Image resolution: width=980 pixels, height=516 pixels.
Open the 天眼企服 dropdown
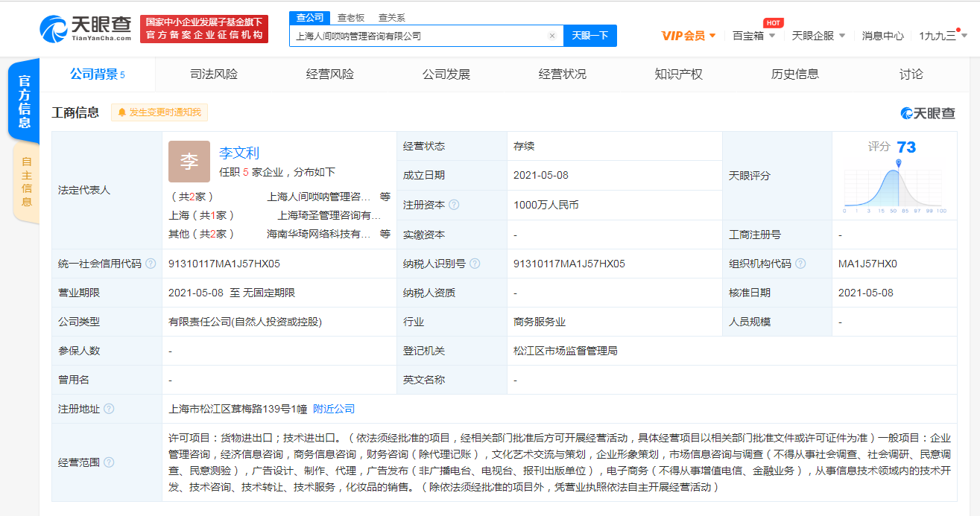click(815, 35)
